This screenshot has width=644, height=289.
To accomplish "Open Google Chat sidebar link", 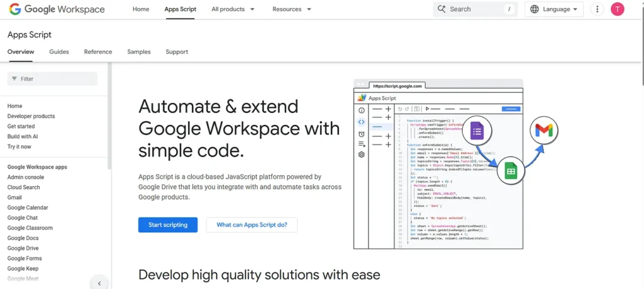I will [x=23, y=218].
